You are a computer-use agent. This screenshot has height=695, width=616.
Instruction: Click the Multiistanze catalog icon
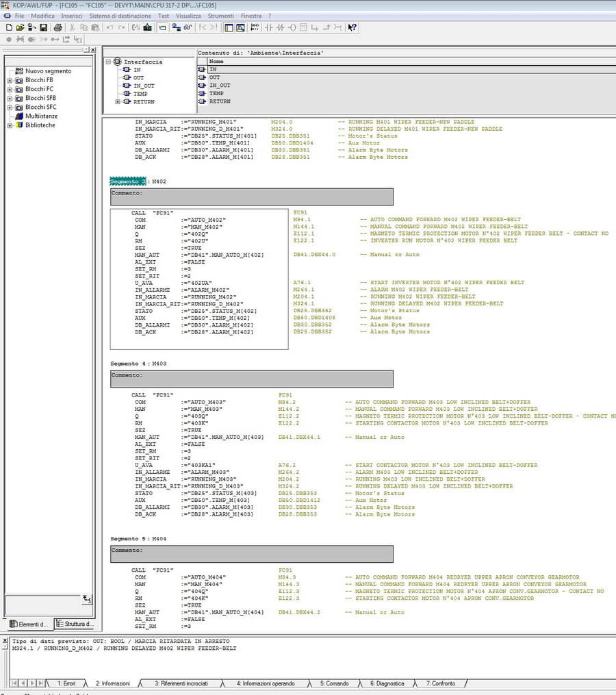19,116
